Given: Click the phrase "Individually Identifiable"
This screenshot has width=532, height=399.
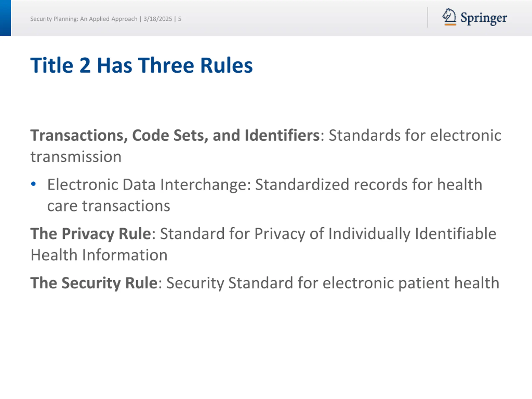Looking at the screenshot, I should tap(412, 234).
